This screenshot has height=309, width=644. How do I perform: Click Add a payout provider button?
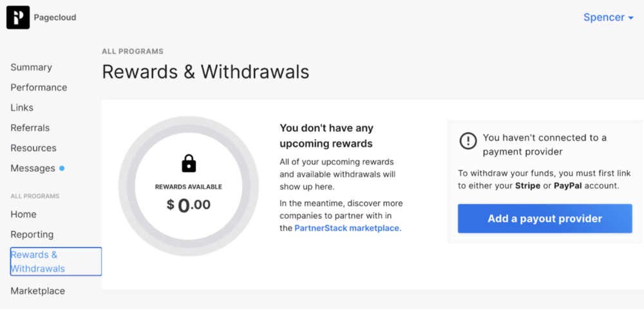(x=545, y=218)
